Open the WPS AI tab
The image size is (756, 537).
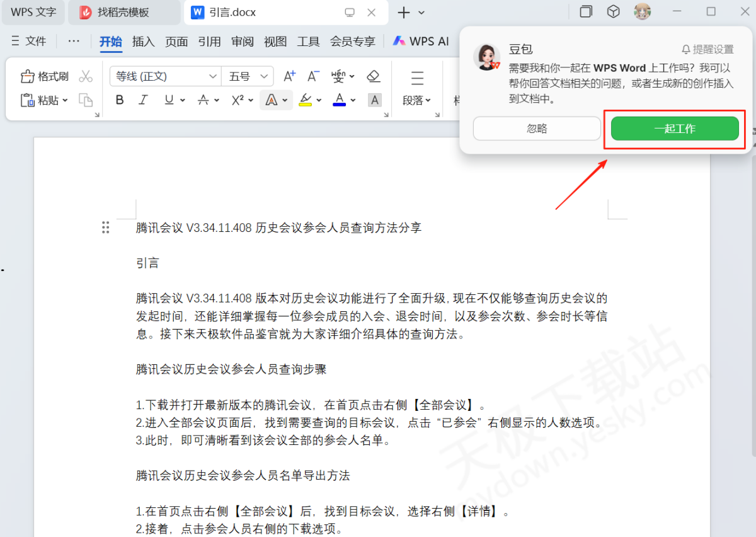pos(421,42)
